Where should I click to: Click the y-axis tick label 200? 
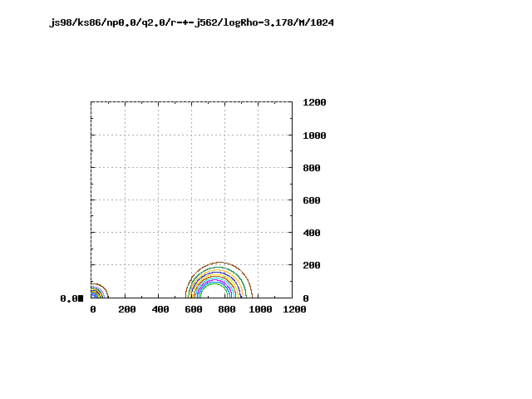click(x=312, y=265)
